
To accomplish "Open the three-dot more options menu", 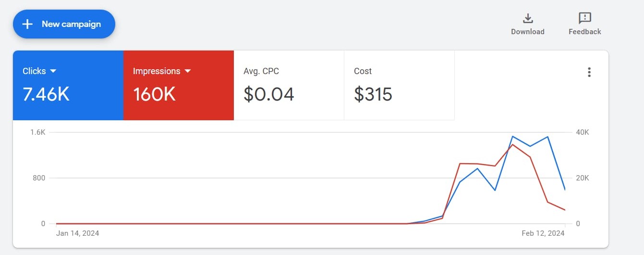I will pos(589,72).
